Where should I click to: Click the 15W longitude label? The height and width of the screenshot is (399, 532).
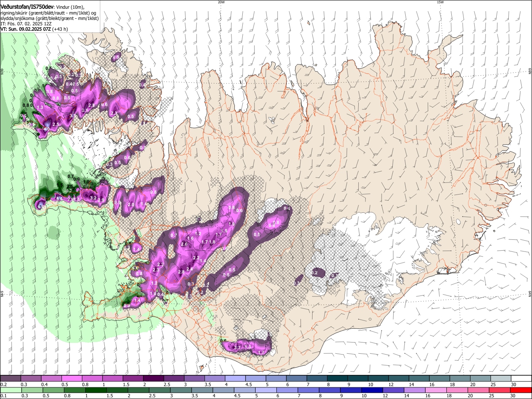(440, 2)
